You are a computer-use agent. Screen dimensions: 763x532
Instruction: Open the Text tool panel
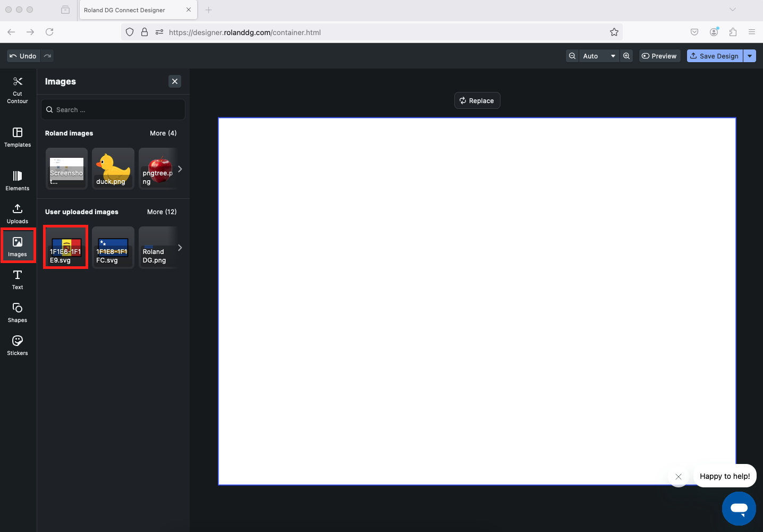coord(18,280)
